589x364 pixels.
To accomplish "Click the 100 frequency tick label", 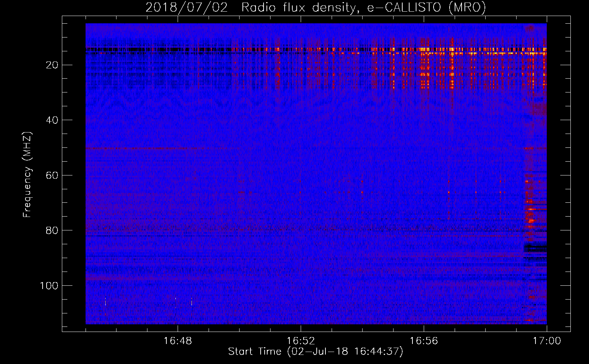I will (x=49, y=286).
